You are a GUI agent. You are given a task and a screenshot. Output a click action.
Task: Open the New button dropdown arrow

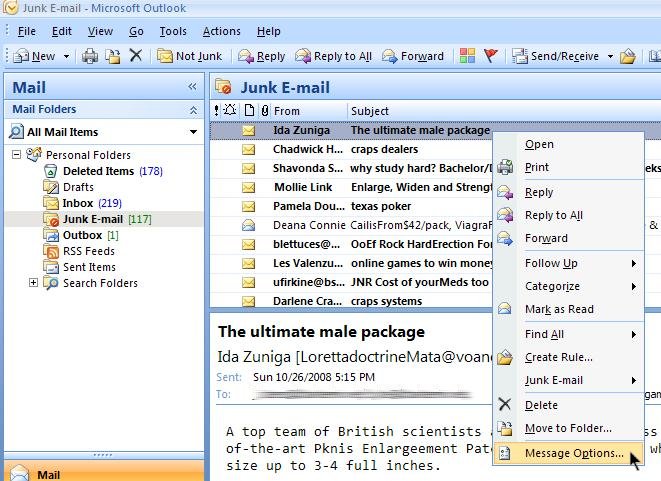(x=66, y=56)
